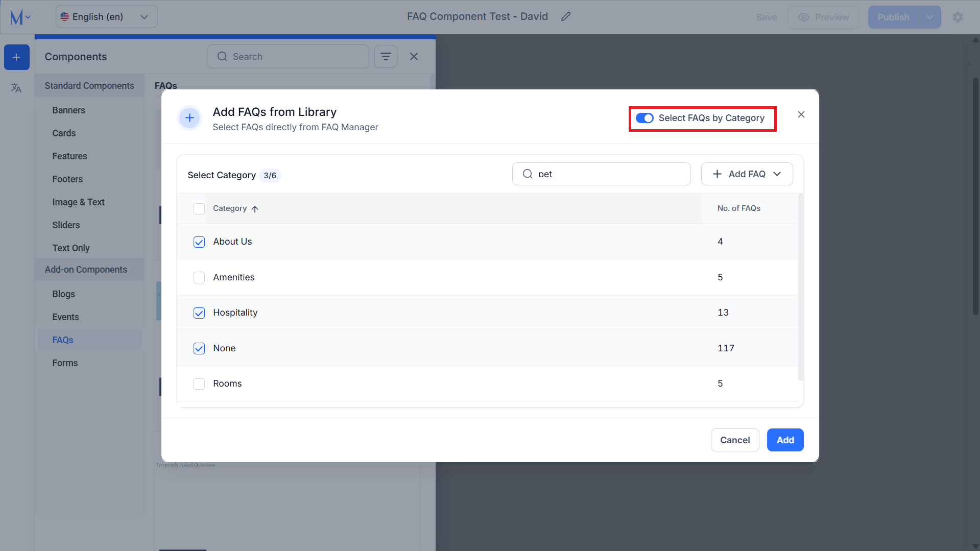Screen dimensions: 980x551
Task: Edit page title with pencil icon
Action: point(566,17)
